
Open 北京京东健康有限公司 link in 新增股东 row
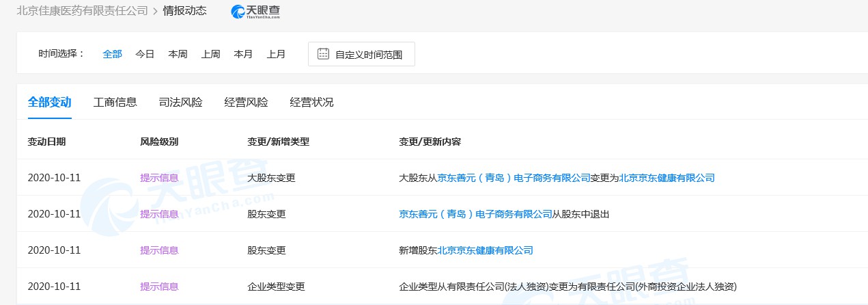485,250
